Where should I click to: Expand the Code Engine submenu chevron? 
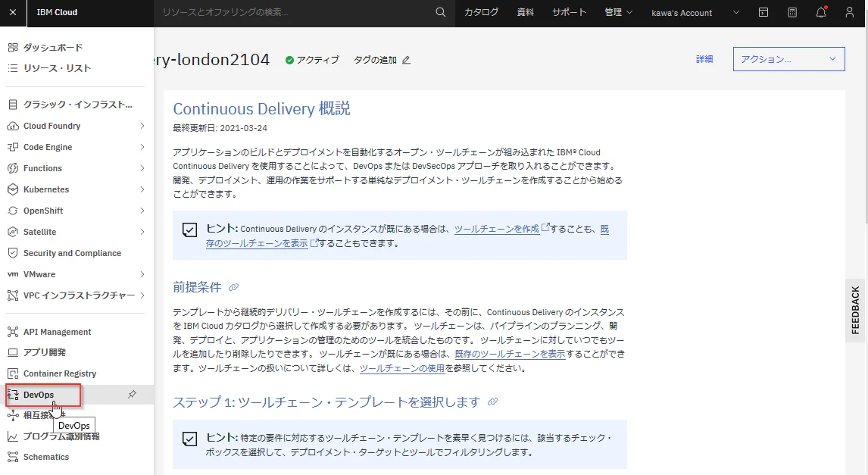(x=142, y=147)
